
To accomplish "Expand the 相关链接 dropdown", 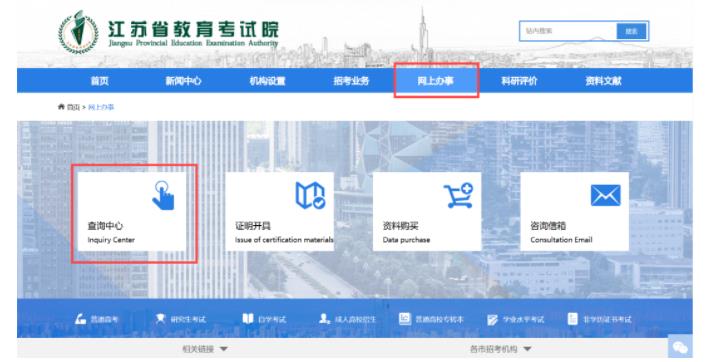I will [x=205, y=349].
